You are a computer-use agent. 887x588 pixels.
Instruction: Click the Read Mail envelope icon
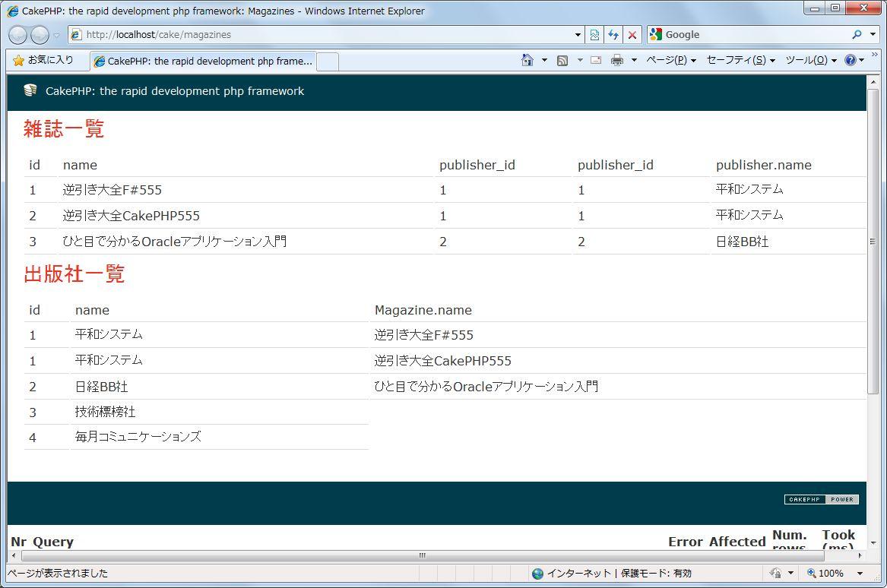click(596, 61)
